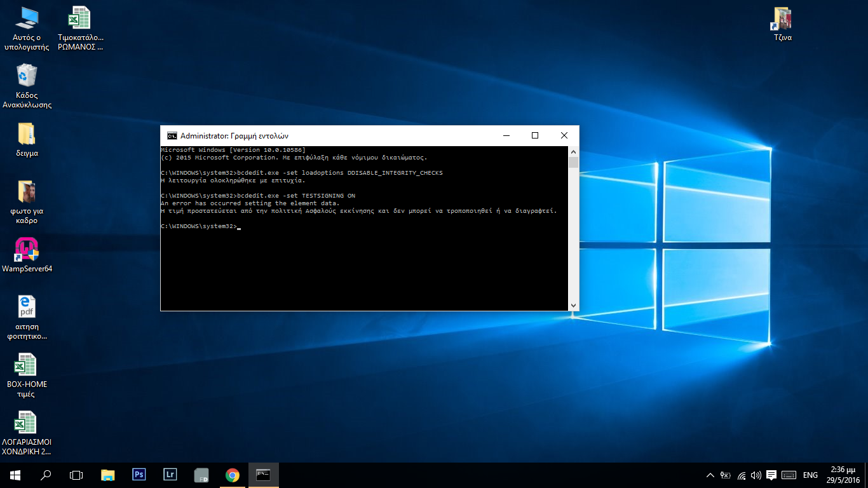The height and width of the screenshot is (488, 868).
Task: Select the BOX-HOME τιμές Excel file
Action: [27, 365]
